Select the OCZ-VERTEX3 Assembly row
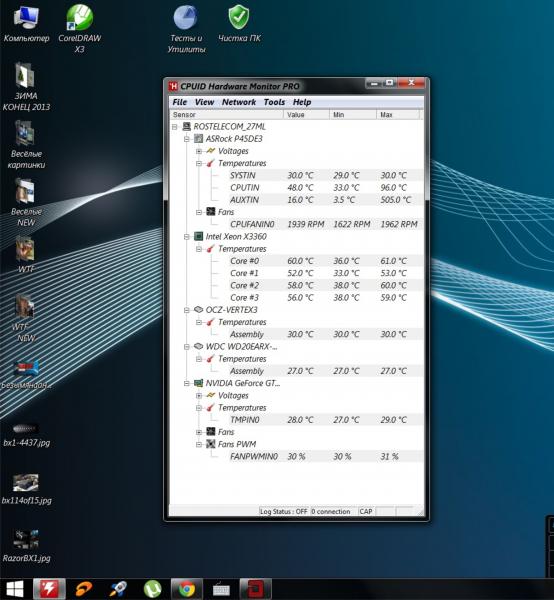 (326, 334)
